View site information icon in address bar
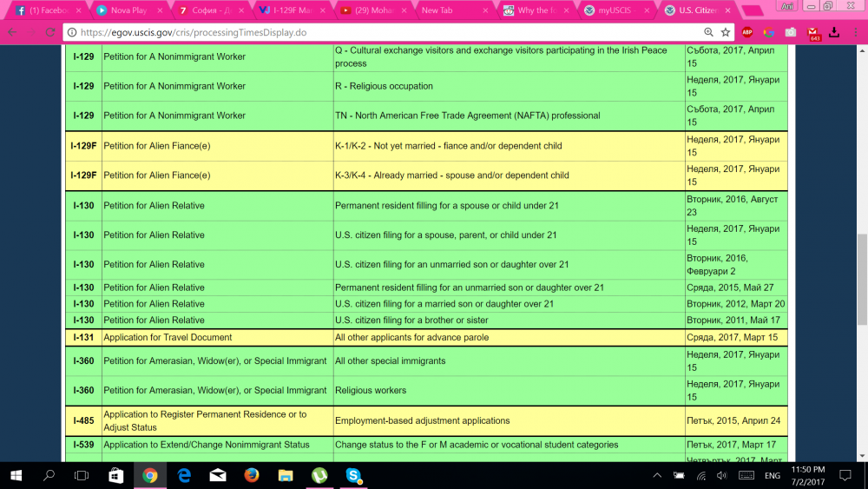This screenshot has width=868, height=489. (72, 33)
